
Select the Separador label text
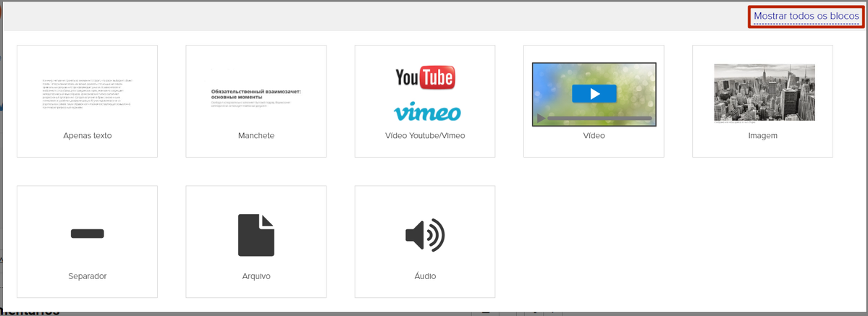[x=87, y=276]
